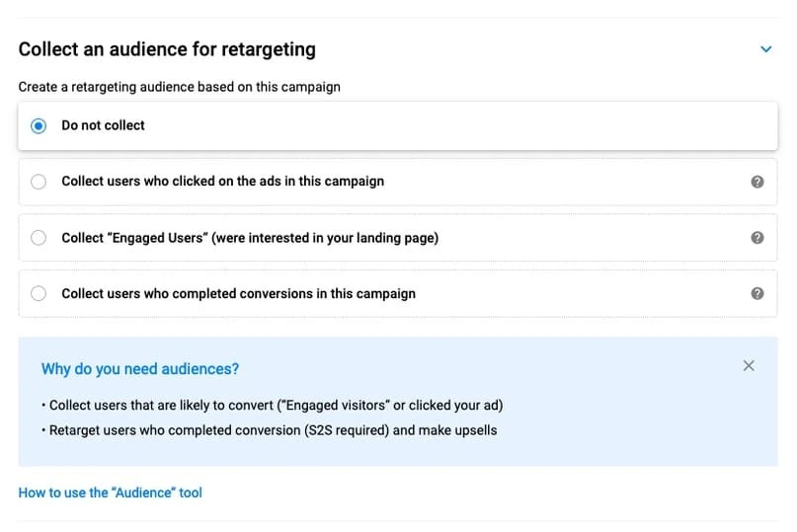Click the "were interested in your landing page" label
797x532 pixels.
[325, 237]
